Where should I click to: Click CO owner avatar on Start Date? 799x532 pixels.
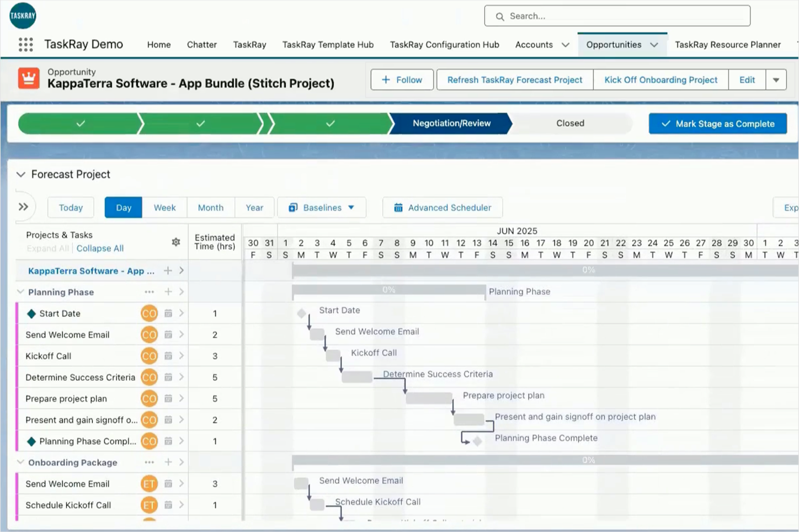tap(149, 313)
